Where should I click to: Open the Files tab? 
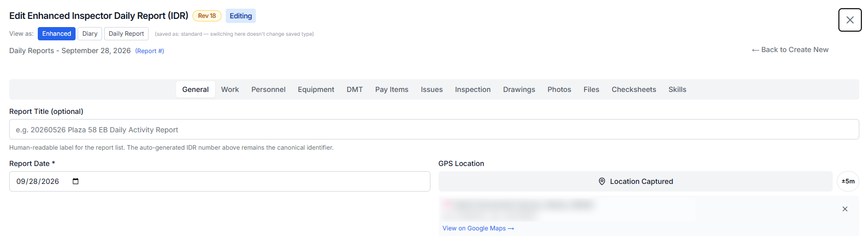pos(591,89)
